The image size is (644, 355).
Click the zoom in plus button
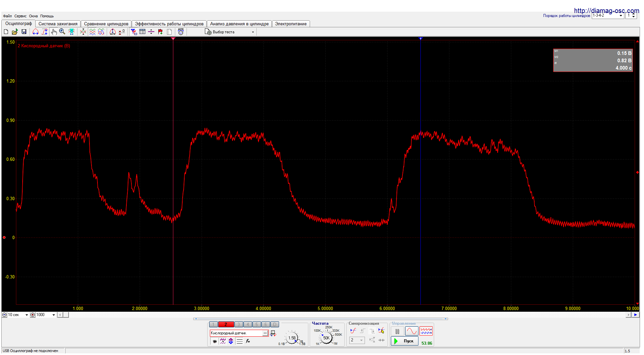tap(33, 315)
